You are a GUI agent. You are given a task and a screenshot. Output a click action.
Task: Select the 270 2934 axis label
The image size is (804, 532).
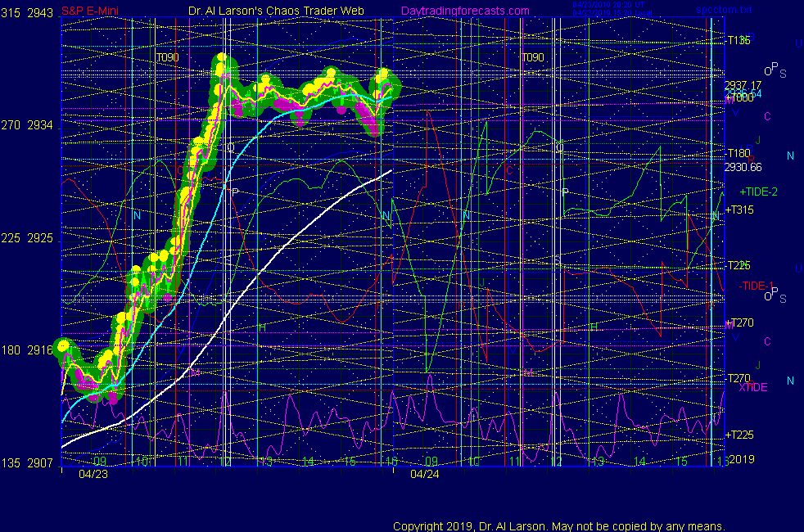click(27, 125)
